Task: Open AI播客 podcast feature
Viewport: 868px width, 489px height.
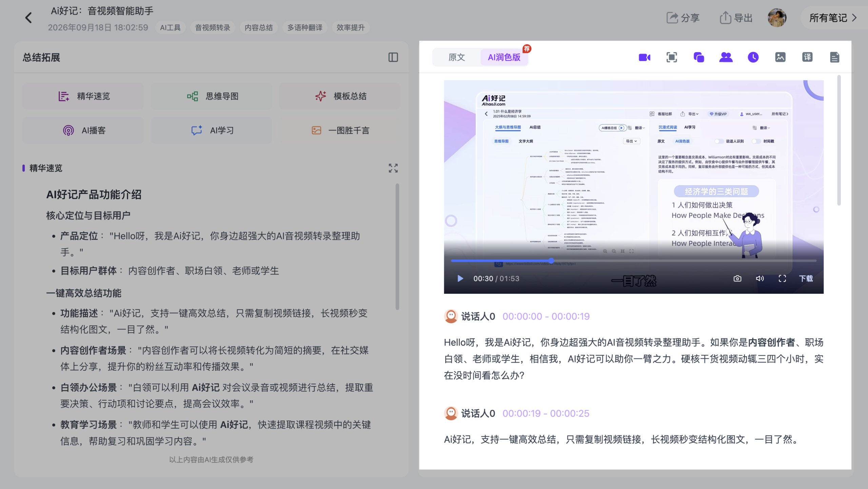Action: 83,130
